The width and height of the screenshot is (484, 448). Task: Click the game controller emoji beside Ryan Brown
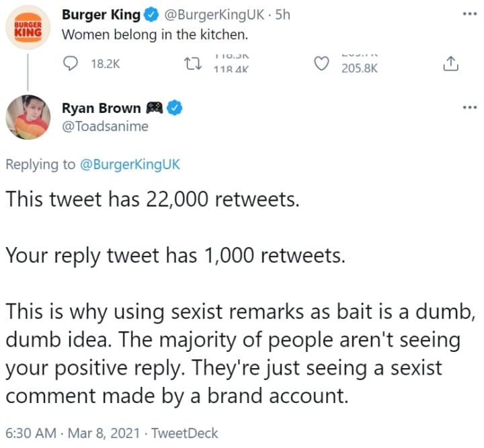click(155, 108)
